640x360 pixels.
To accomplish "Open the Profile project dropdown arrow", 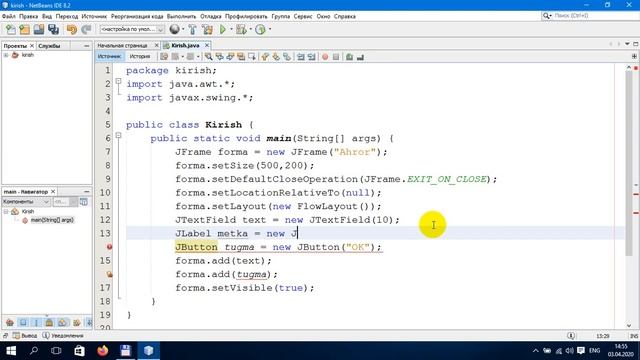I will point(270,29).
